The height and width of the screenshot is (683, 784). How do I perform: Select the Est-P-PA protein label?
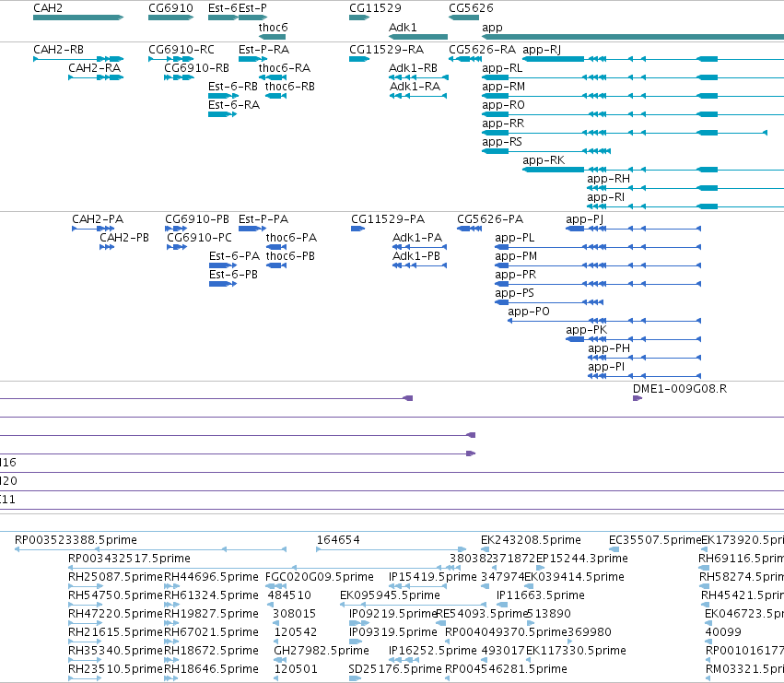tap(263, 219)
